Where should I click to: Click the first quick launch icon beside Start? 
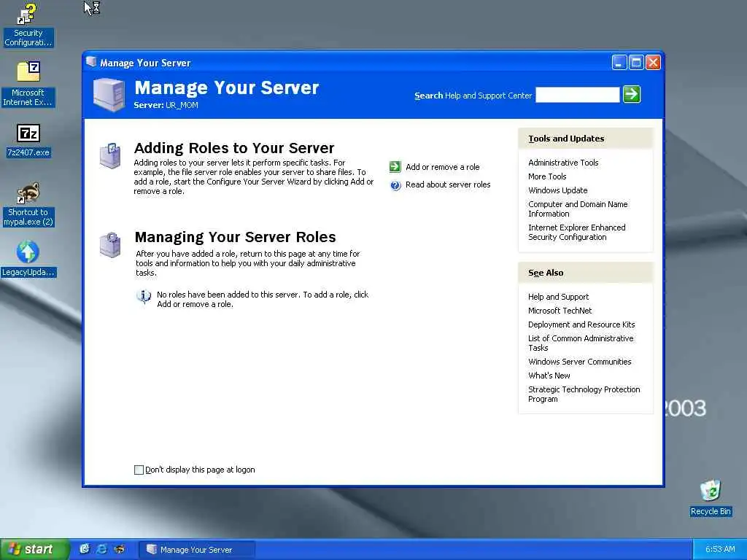pos(85,549)
